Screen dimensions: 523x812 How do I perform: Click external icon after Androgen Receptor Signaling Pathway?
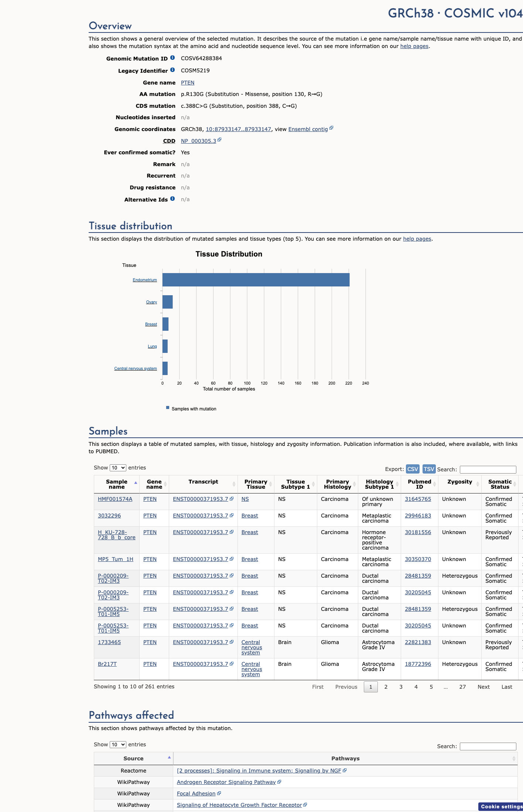[x=279, y=782]
